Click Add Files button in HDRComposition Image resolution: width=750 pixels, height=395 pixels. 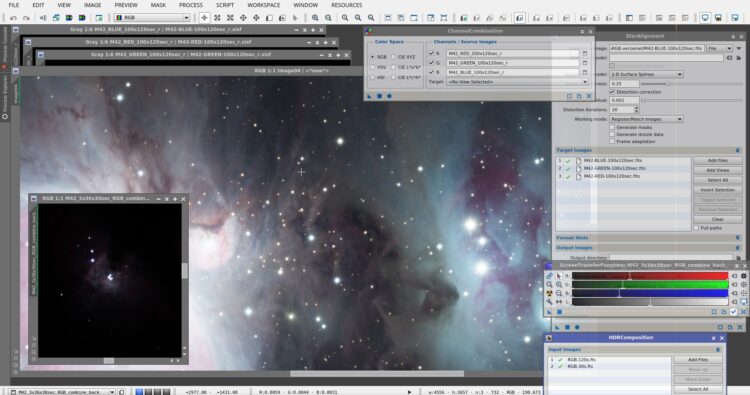click(698, 360)
